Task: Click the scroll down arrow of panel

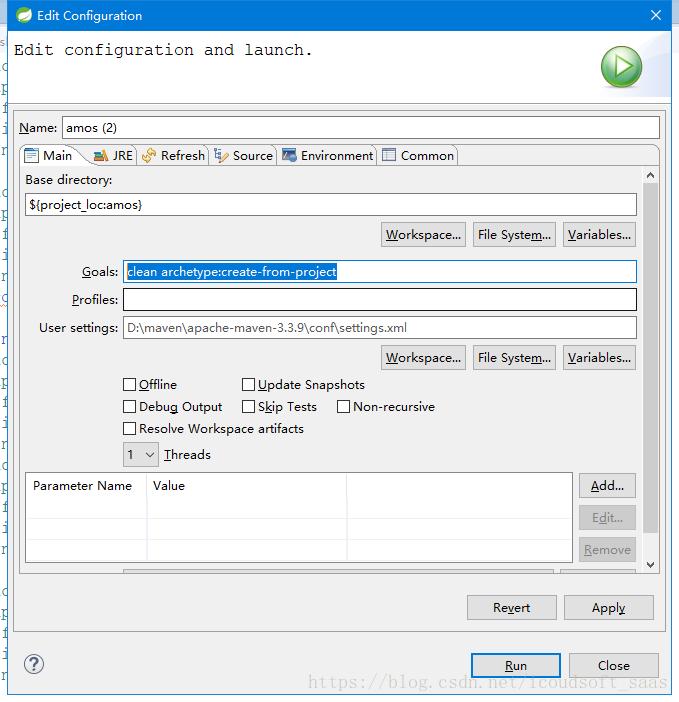Action: 651,565
